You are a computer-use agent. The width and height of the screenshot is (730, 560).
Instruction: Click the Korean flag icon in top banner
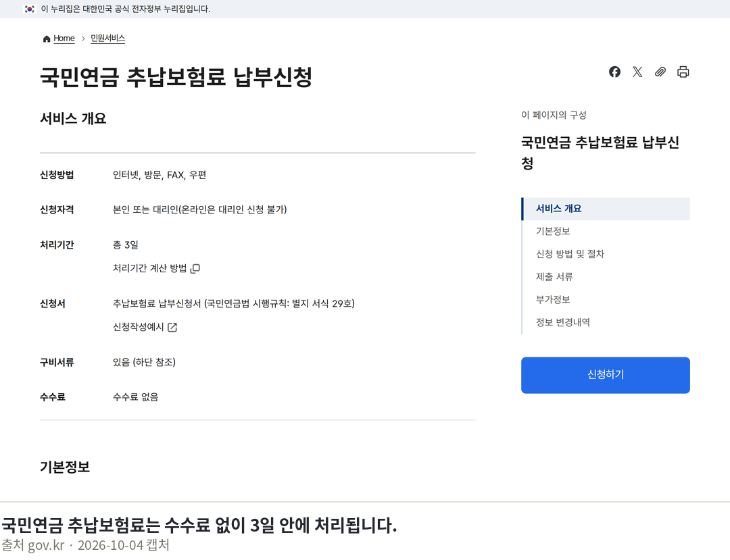coord(30,9)
